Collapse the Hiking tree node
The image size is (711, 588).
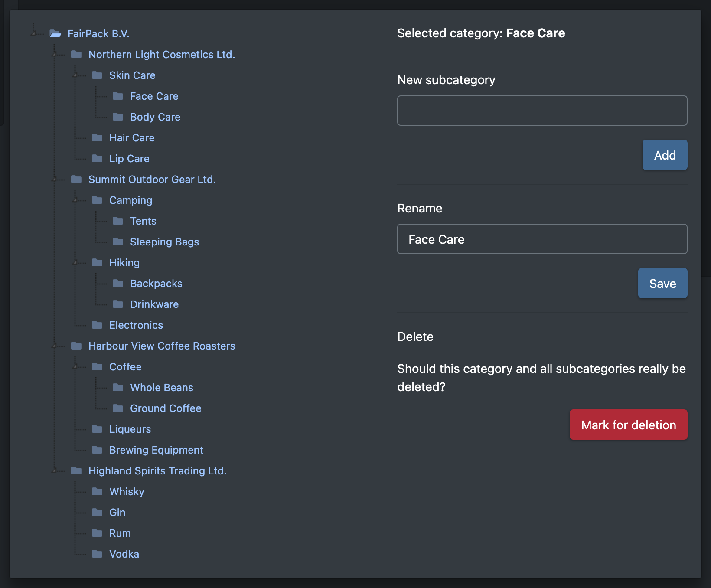click(x=75, y=262)
